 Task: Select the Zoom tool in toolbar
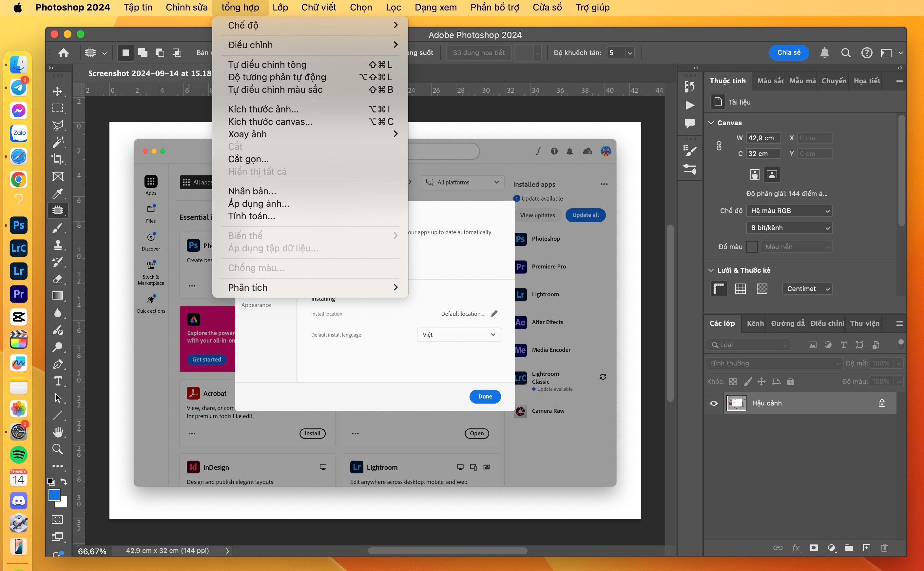pos(57,449)
